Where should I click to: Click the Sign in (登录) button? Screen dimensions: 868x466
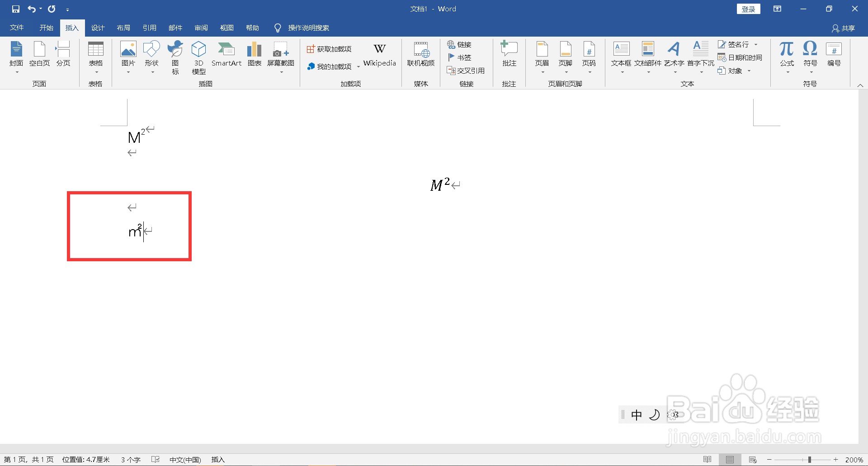(749, 9)
